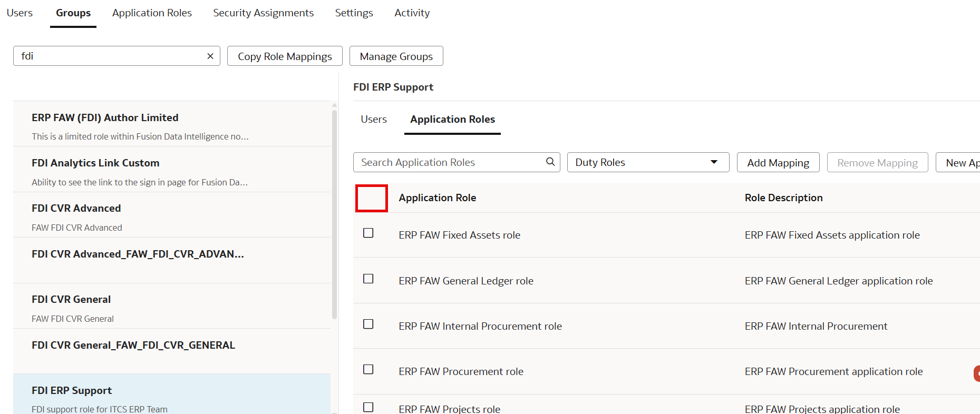Screen dimensions: 980x414
Task: Click Copy Role Mappings button
Action: [285, 56]
